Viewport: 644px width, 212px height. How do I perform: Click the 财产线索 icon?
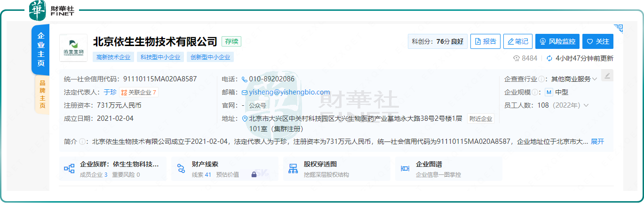pos(181,169)
